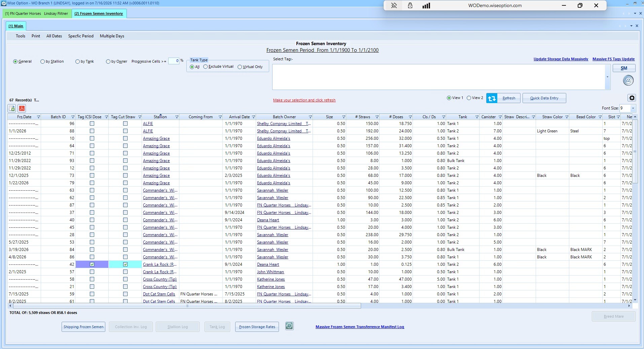Open Frozen Storage Rates
This screenshot has height=349, width=644.
click(257, 327)
